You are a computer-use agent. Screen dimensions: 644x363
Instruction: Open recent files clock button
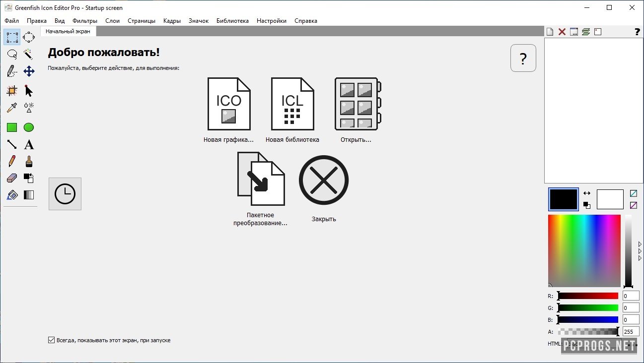click(x=65, y=194)
